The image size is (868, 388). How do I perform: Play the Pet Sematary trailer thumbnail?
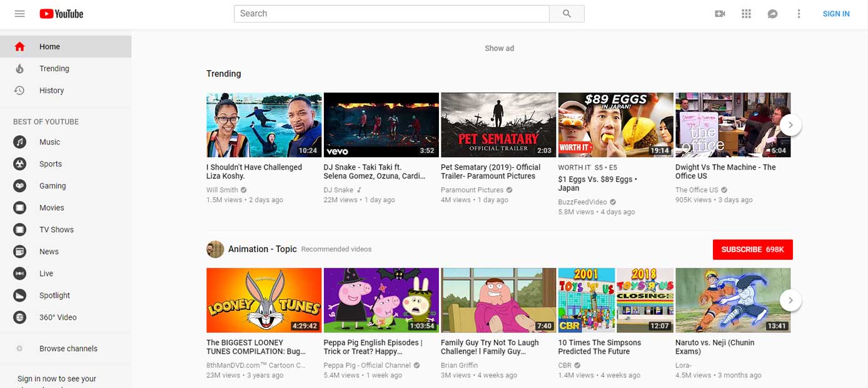point(498,125)
